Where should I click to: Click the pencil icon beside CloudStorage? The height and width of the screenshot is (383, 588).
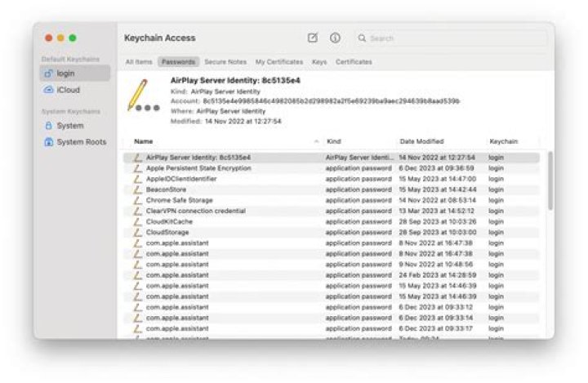138,232
